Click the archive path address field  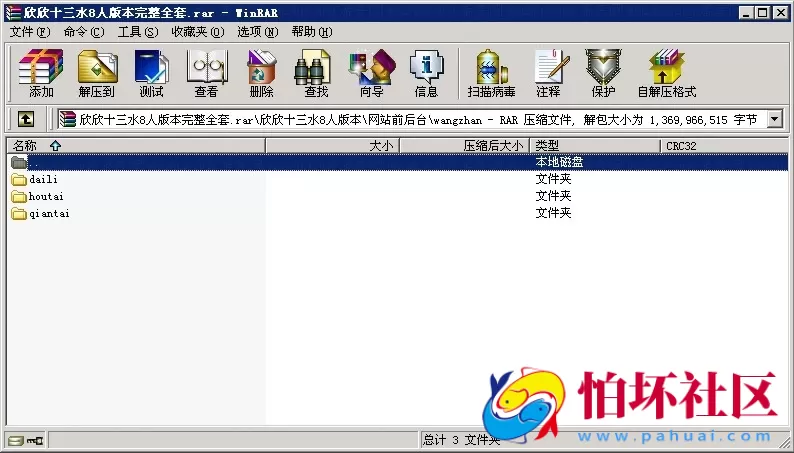click(412, 119)
